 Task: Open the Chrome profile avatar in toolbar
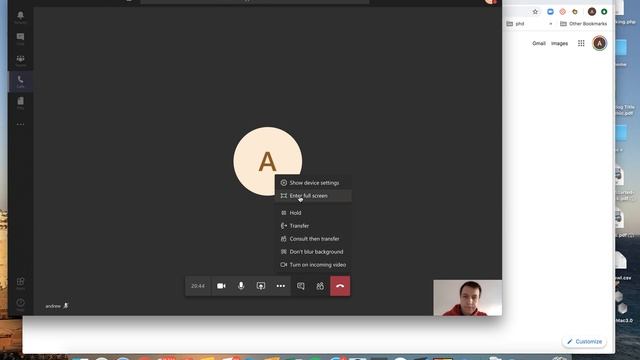(x=592, y=11)
